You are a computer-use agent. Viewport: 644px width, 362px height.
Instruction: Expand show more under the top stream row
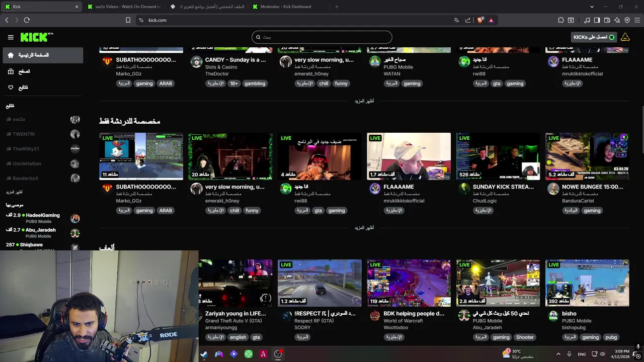364,101
